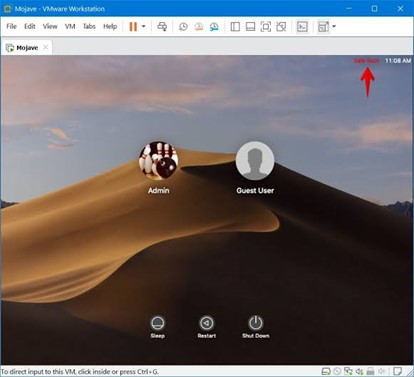The image size is (414, 377).
Task: Open the power options dropdown arrow
Action: click(x=144, y=26)
